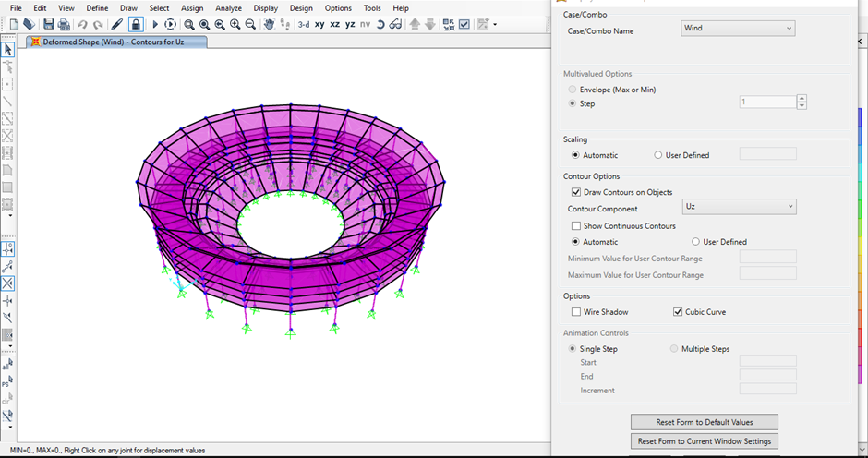Select User Defined contour range radio
The width and height of the screenshot is (868, 458).
(x=696, y=241)
